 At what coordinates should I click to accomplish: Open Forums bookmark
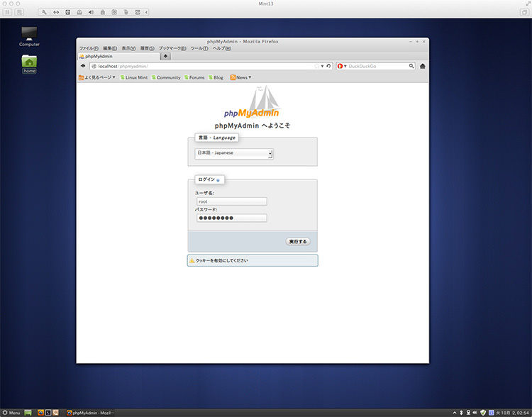[194, 77]
